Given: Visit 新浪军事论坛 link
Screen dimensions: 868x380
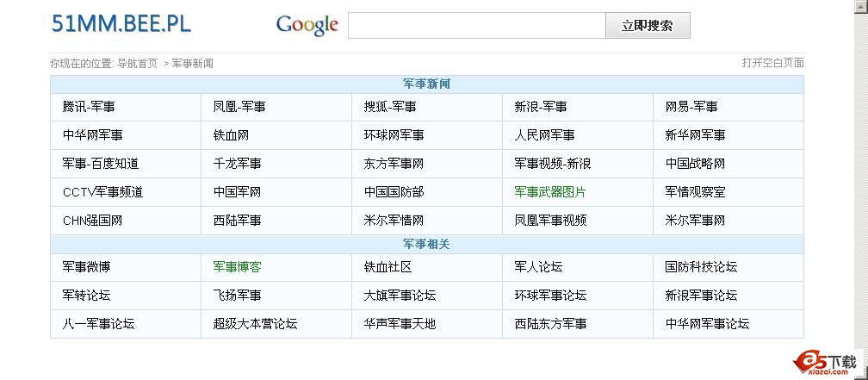Looking at the screenshot, I should click(701, 296).
